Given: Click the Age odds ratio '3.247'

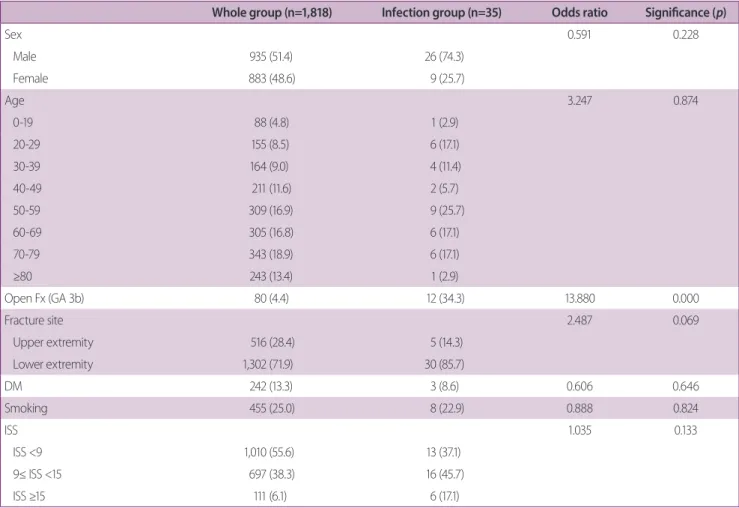Looking at the screenshot, I should click(580, 100).
